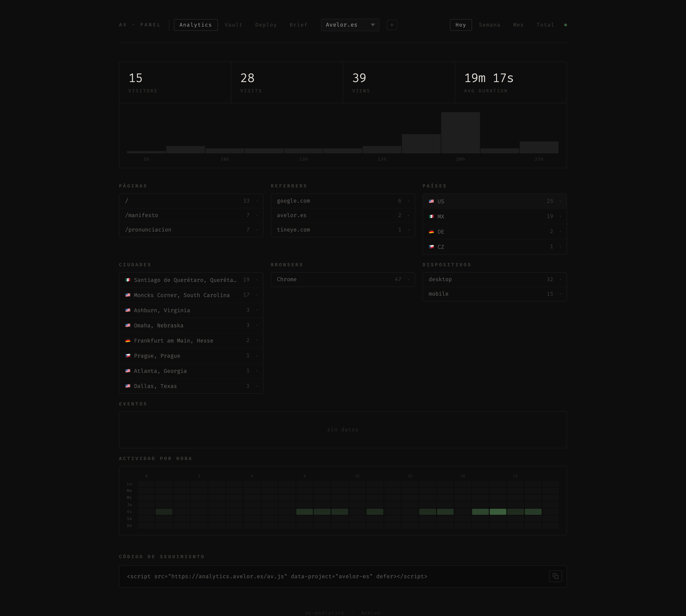Filter by the US country row
Screen dimensions: 686x616
[x=495, y=201]
